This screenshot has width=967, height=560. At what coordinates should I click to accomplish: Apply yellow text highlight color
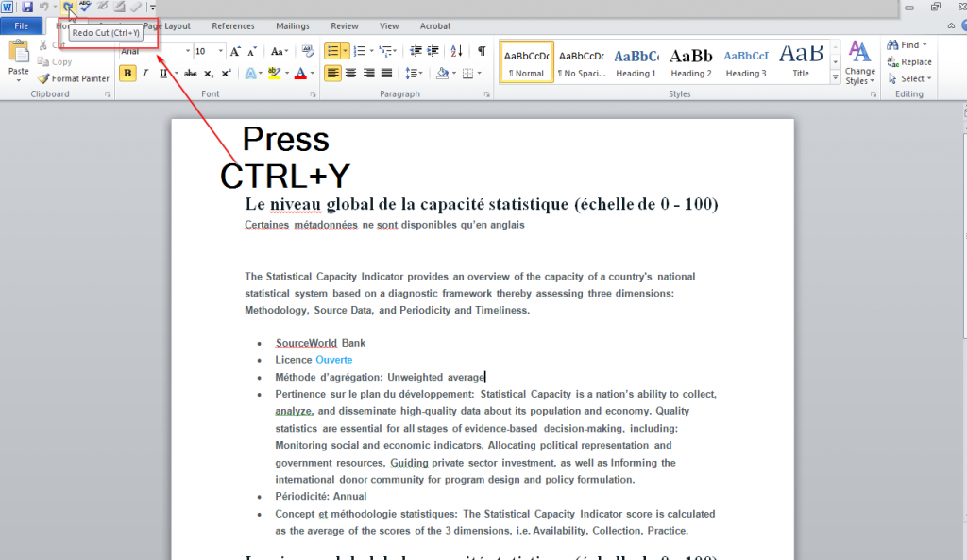click(275, 74)
